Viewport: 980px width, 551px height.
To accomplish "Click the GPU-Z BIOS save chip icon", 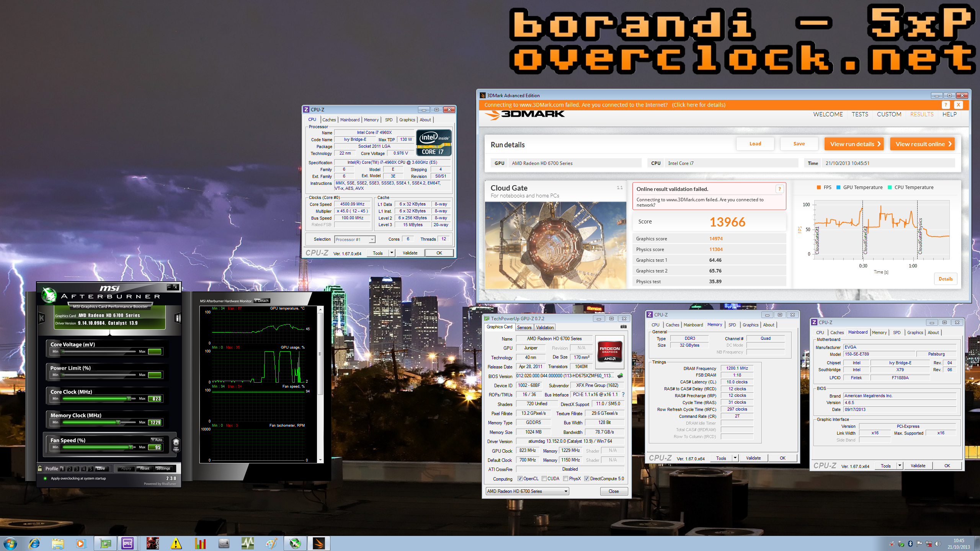I will click(x=620, y=376).
